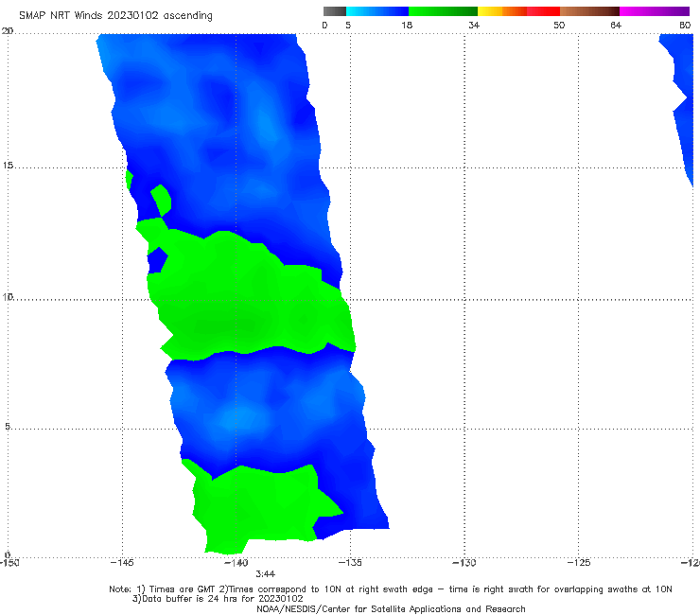Viewport: 700px width, 615px height.
Task: Click the color scale label '50'
Action: (559, 25)
